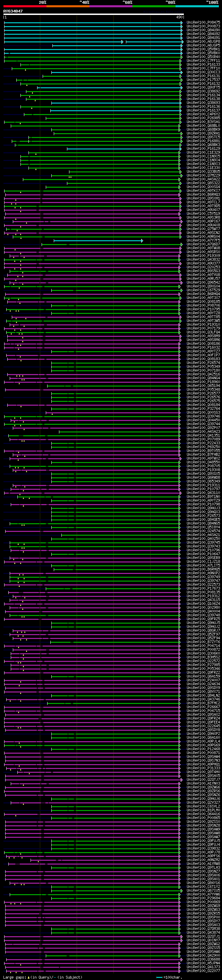Click hit label UniRef100_P16138
Screen dimensions: 222x980
click(x=203, y=99)
